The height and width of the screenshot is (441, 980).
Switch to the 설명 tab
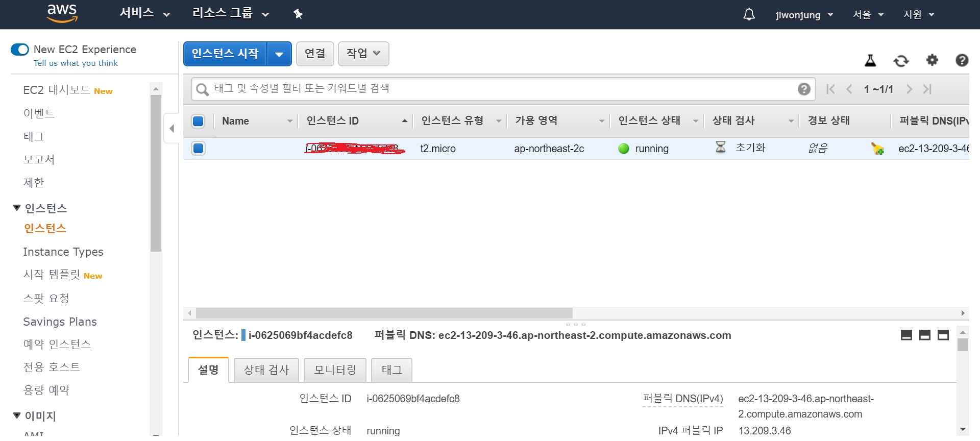(x=208, y=370)
